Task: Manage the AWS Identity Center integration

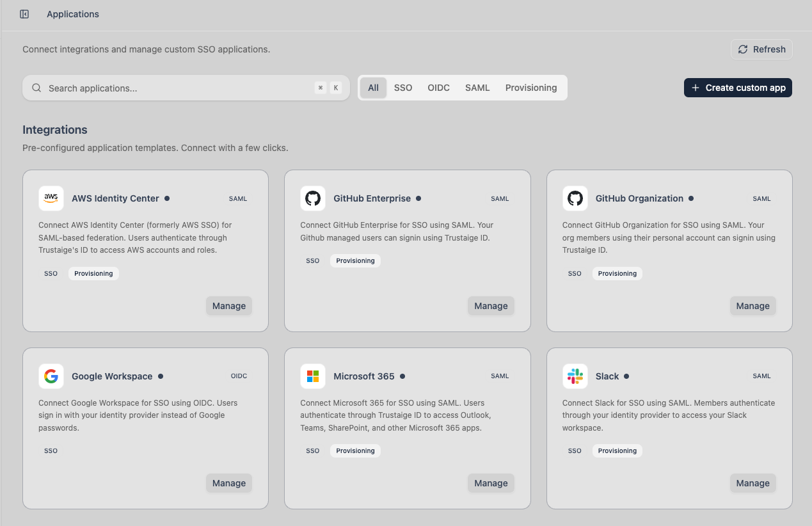Action: 228,306
